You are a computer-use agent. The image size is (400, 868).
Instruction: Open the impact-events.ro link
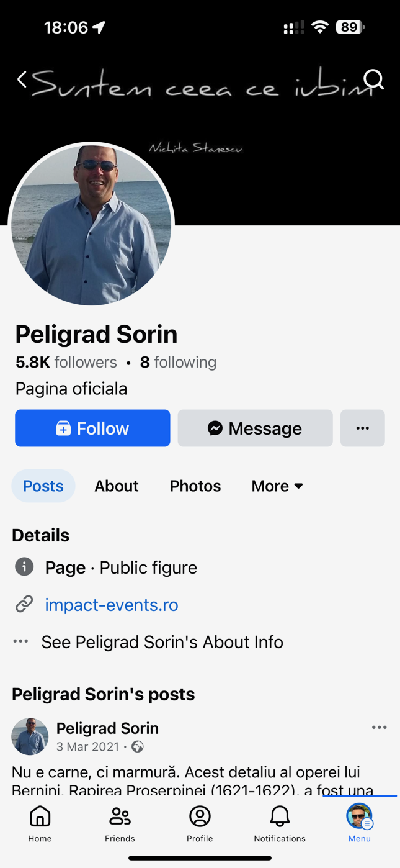tap(112, 605)
